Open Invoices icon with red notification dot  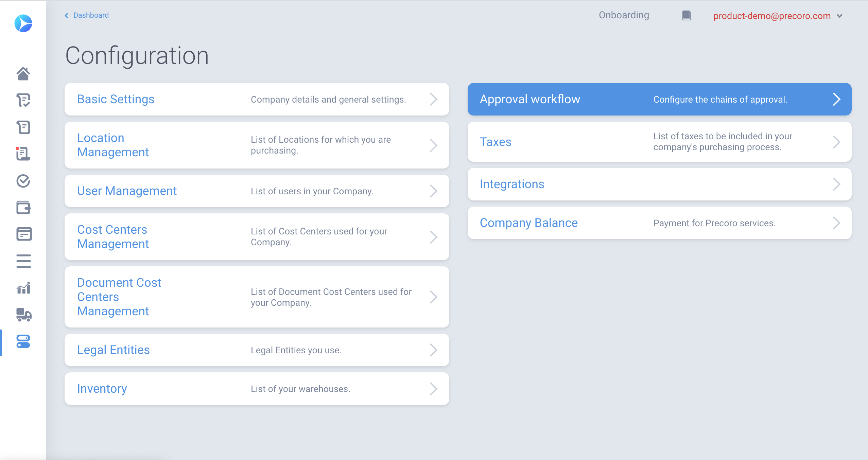click(x=23, y=155)
